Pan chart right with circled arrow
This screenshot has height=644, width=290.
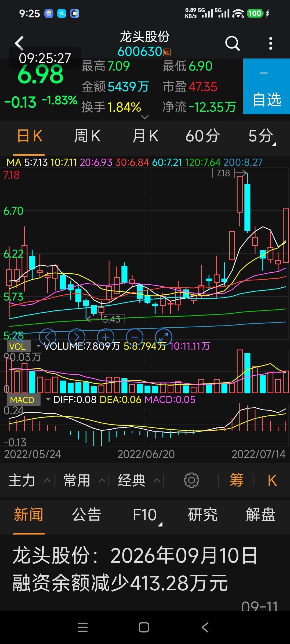77,337
